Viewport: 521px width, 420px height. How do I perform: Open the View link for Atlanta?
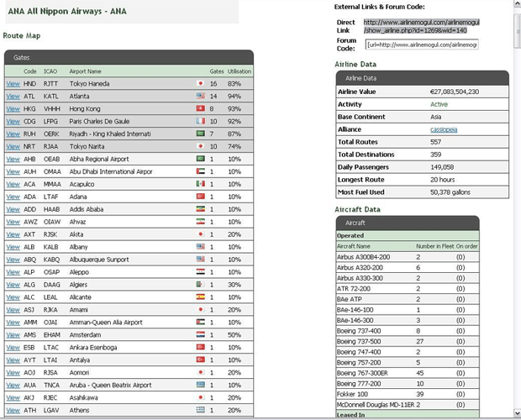(x=13, y=97)
